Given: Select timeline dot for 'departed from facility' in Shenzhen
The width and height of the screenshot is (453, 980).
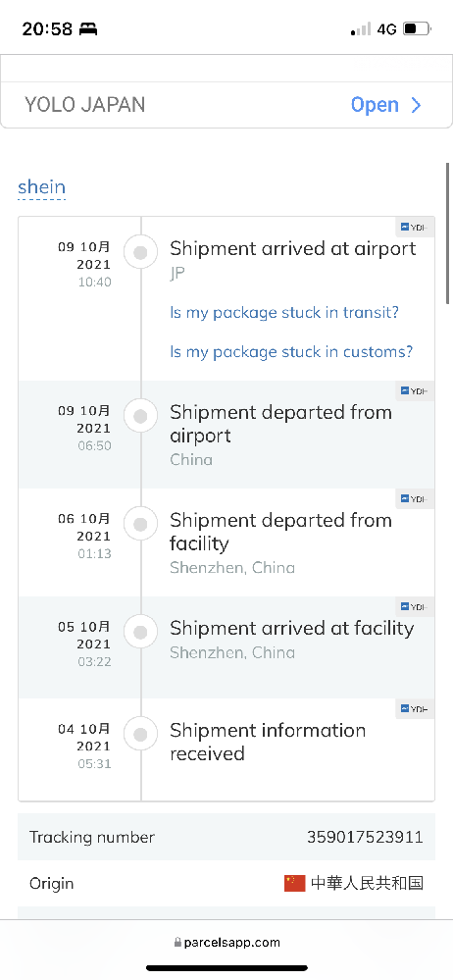Looking at the screenshot, I should point(140,524).
